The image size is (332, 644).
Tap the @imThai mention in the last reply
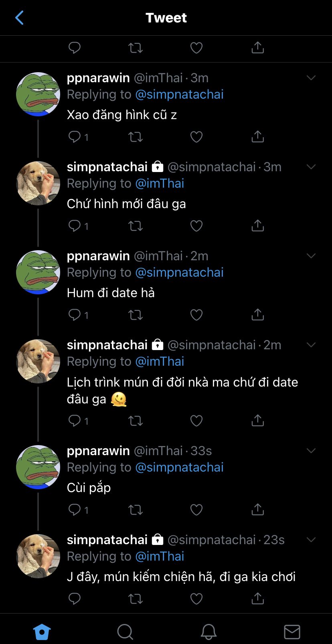160,557
